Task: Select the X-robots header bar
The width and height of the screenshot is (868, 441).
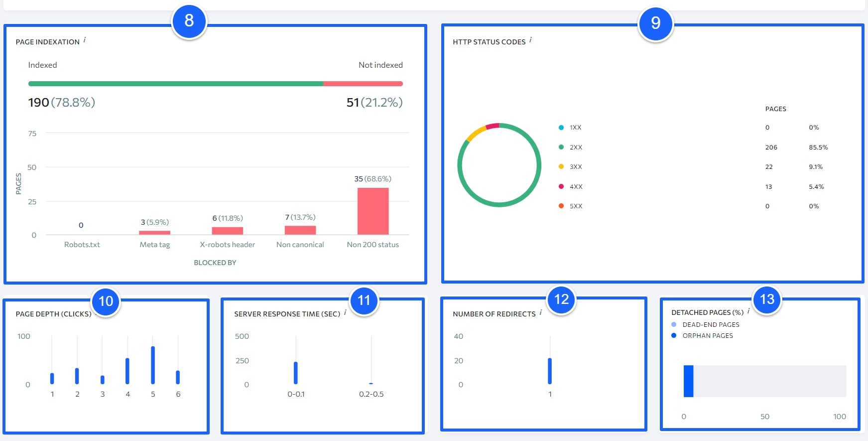Action: pos(228,231)
